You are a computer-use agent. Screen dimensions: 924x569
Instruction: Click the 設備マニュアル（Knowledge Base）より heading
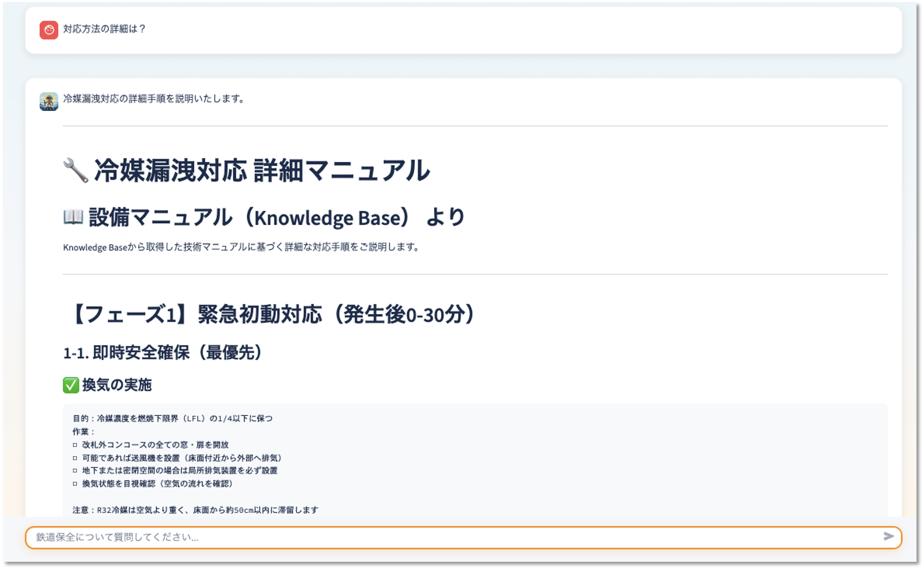tap(277, 218)
